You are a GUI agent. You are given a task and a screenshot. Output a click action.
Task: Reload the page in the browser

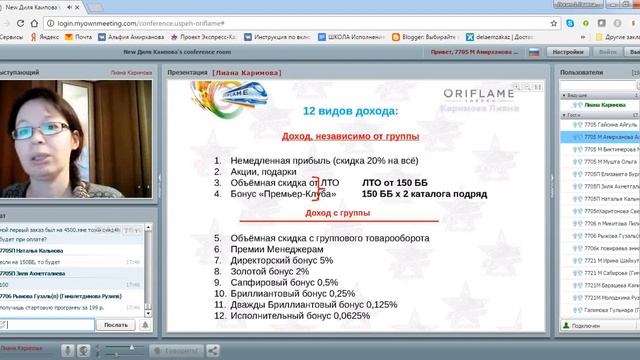20,23
